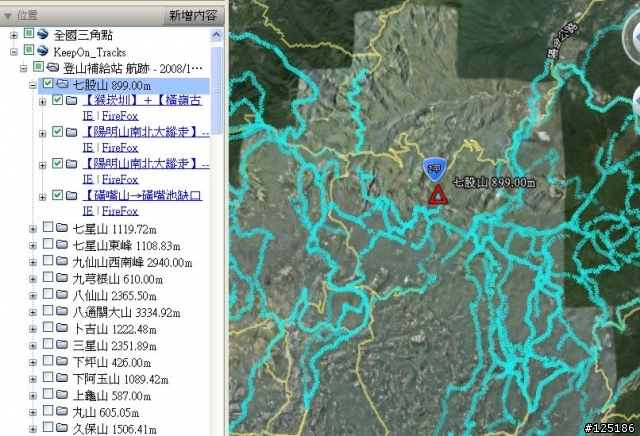This screenshot has height=436, width=640.
Task: Click the folder icon of 八通關大山 3334.92m
Action: pyautogui.click(x=62, y=311)
